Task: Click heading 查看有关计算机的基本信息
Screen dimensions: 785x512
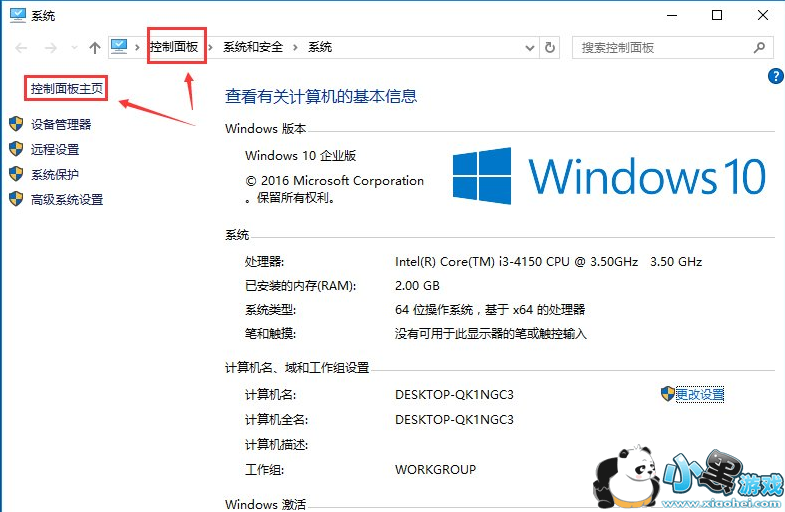Action: pos(321,96)
